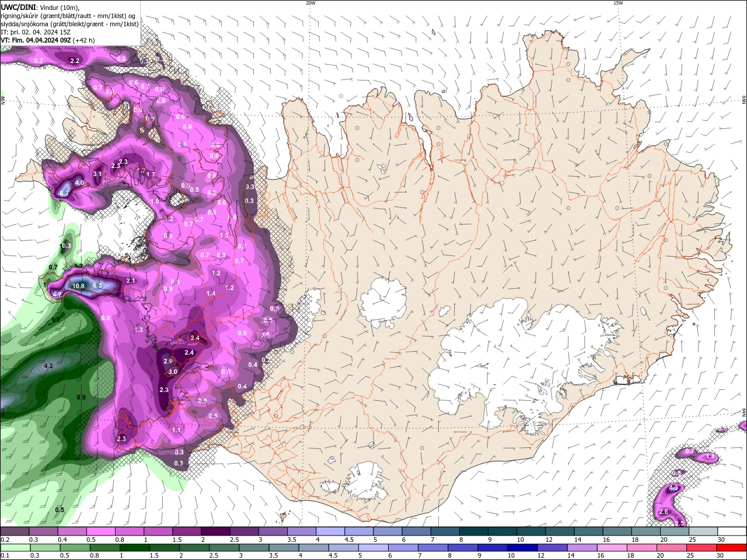Click the 6.1 snowfall value in the northwest
This screenshot has width=747, height=560.
click(64, 193)
